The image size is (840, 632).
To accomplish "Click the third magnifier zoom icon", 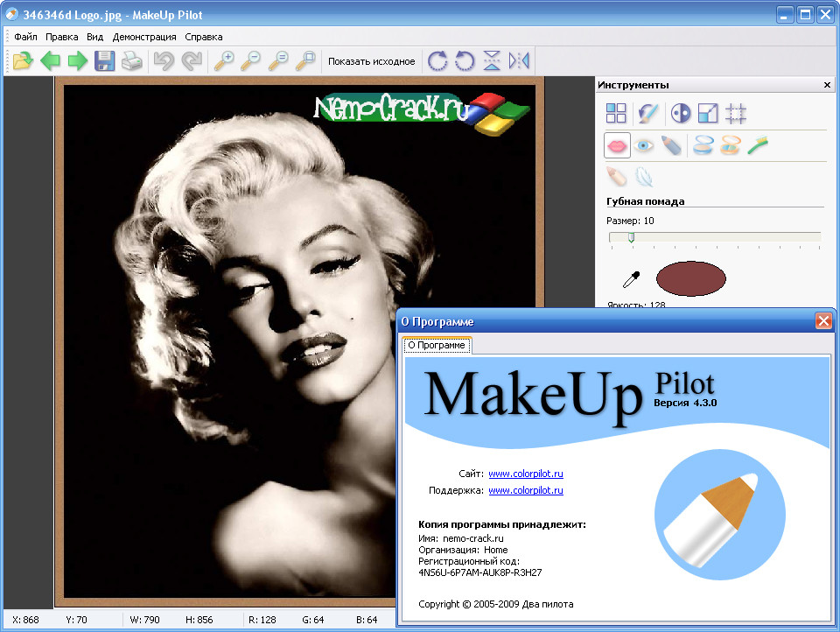I will [x=278, y=60].
